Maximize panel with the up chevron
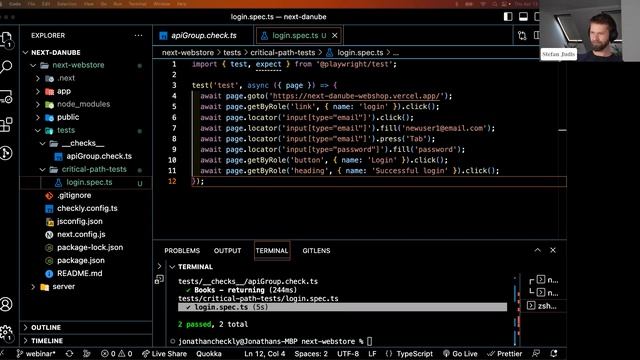 (x=538, y=250)
